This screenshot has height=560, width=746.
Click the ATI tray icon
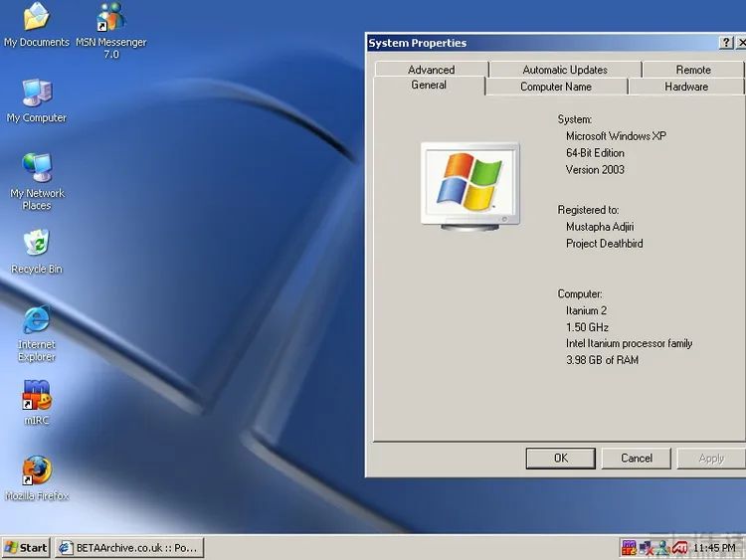pyautogui.click(x=680, y=548)
